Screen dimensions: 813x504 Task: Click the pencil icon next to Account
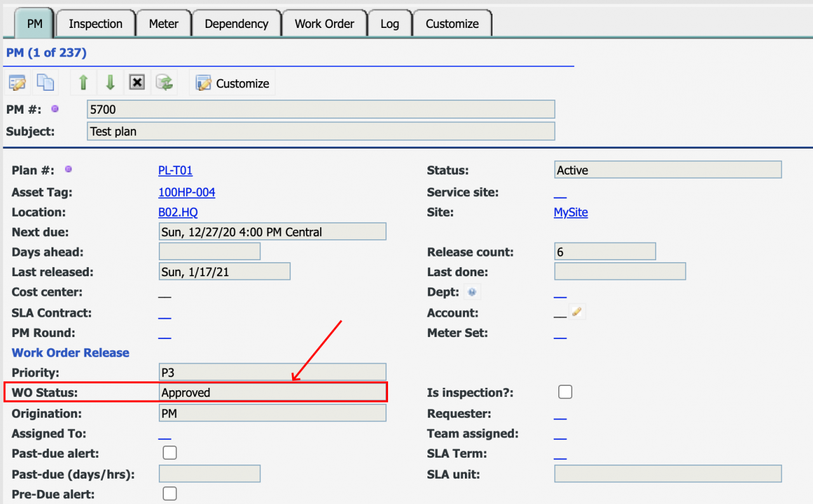tap(577, 312)
